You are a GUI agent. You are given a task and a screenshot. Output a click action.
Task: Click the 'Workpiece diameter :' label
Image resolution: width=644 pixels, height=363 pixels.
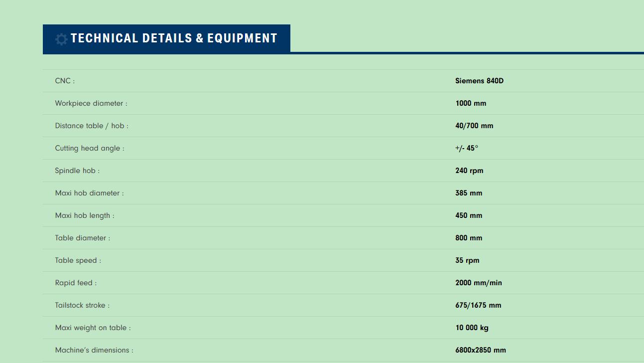pyautogui.click(x=91, y=103)
